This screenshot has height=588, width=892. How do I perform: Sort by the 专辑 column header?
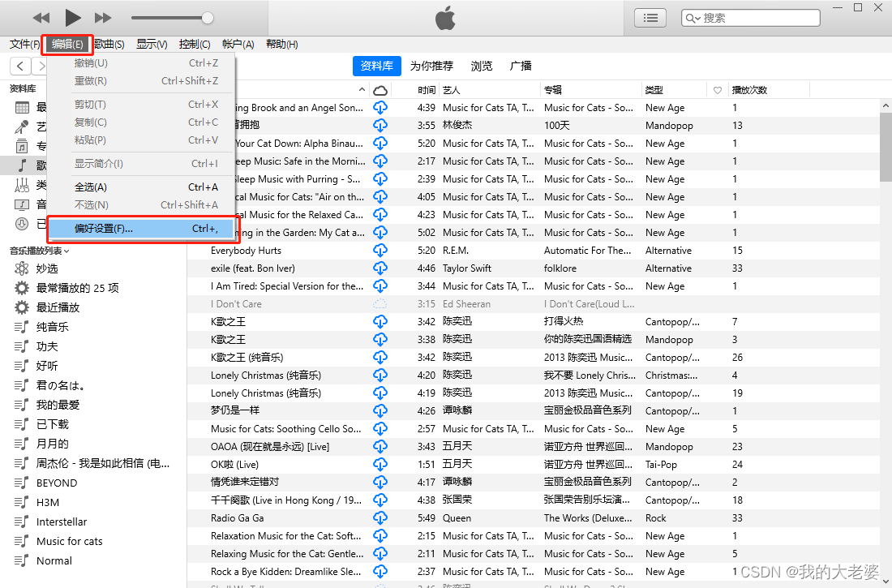pyautogui.click(x=552, y=90)
